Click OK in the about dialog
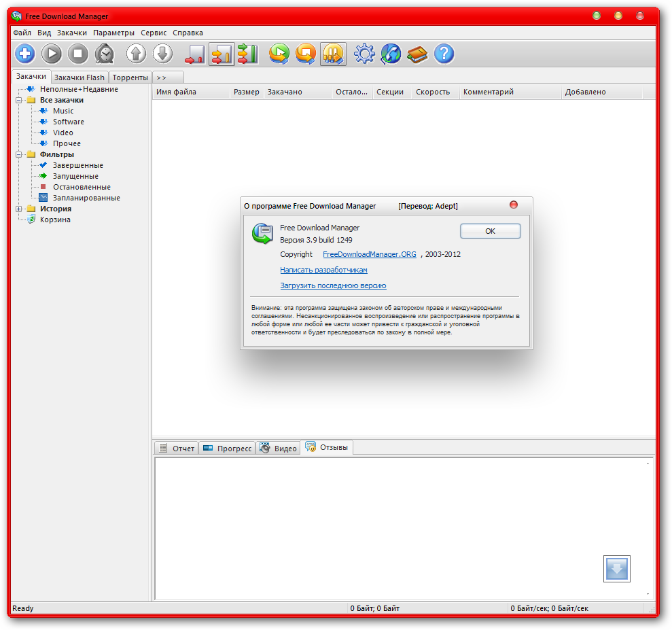The width and height of the screenshot is (672, 630). [491, 231]
